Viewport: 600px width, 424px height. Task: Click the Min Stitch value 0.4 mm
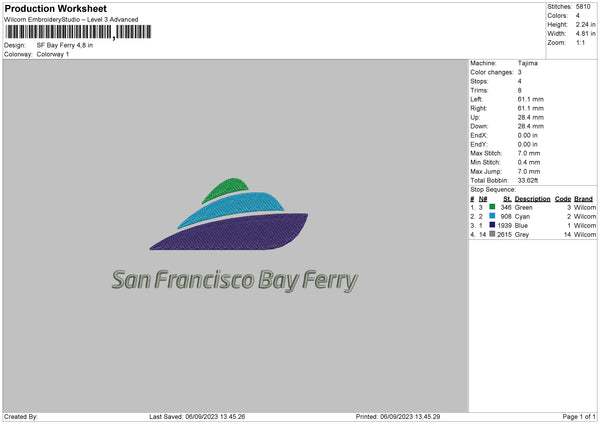pyautogui.click(x=529, y=162)
